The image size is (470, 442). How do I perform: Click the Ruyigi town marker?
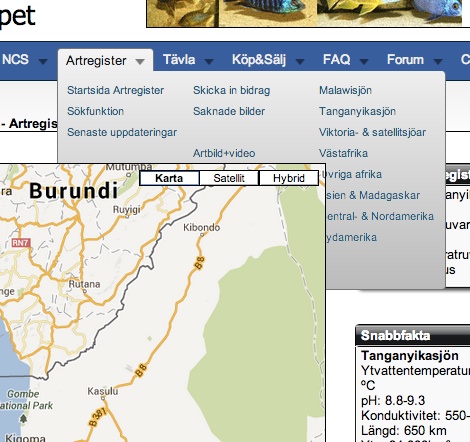[127, 216]
